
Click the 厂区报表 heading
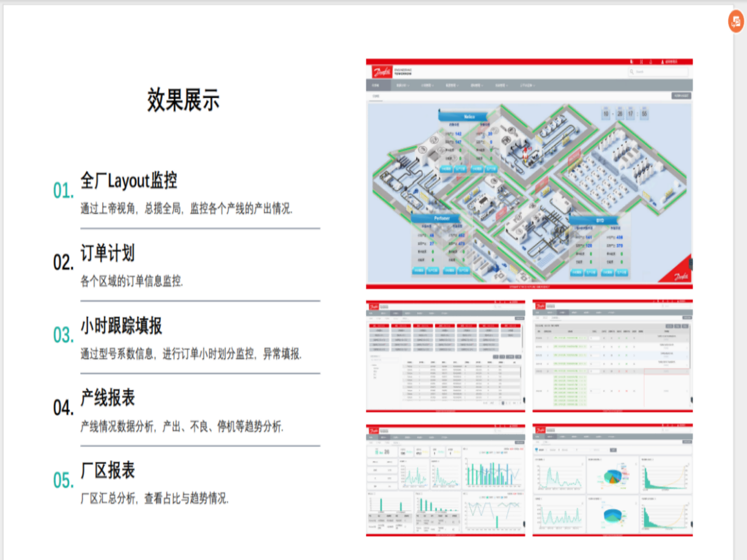pos(107,470)
